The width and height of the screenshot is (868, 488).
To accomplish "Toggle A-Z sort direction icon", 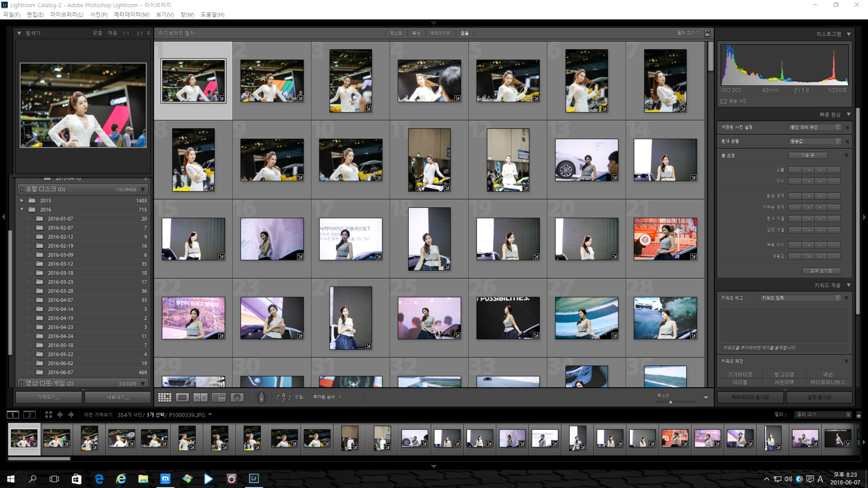I will coord(283,397).
